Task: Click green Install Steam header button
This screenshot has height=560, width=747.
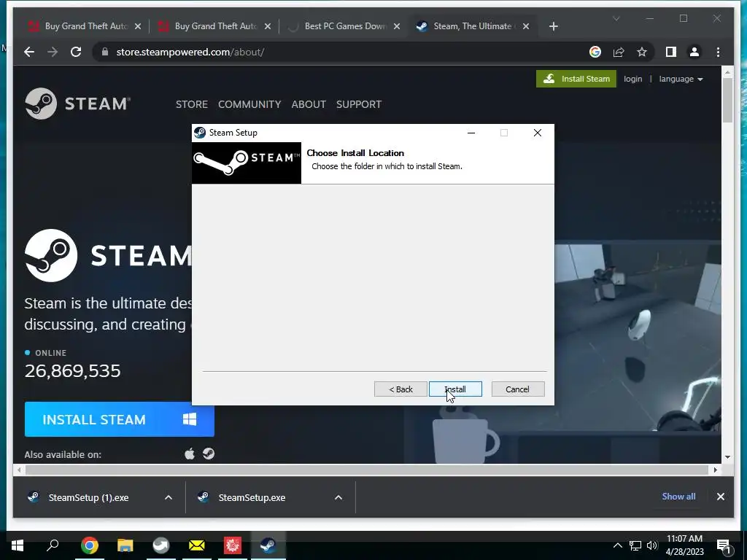Action: click(576, 79)
